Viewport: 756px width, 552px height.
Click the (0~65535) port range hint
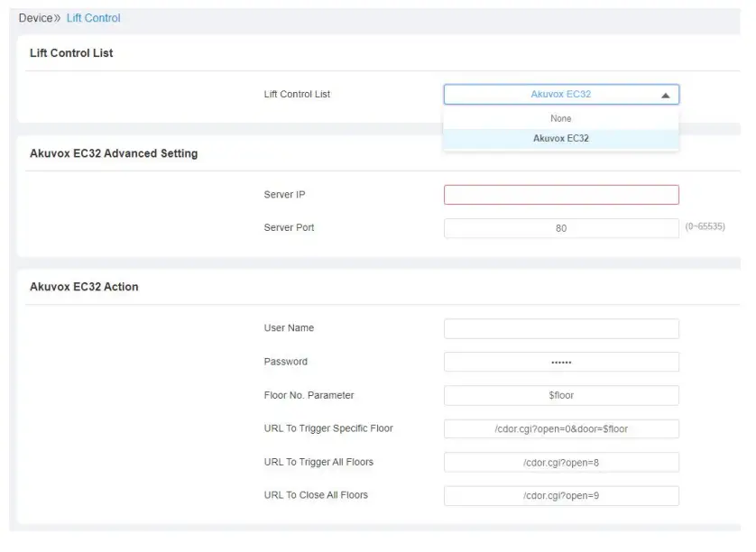(x=705, y=226)
